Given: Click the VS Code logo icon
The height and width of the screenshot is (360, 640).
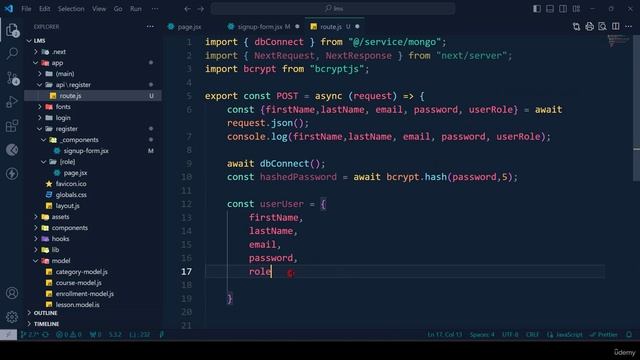Looking at the screenshot, I should (9, 9).
